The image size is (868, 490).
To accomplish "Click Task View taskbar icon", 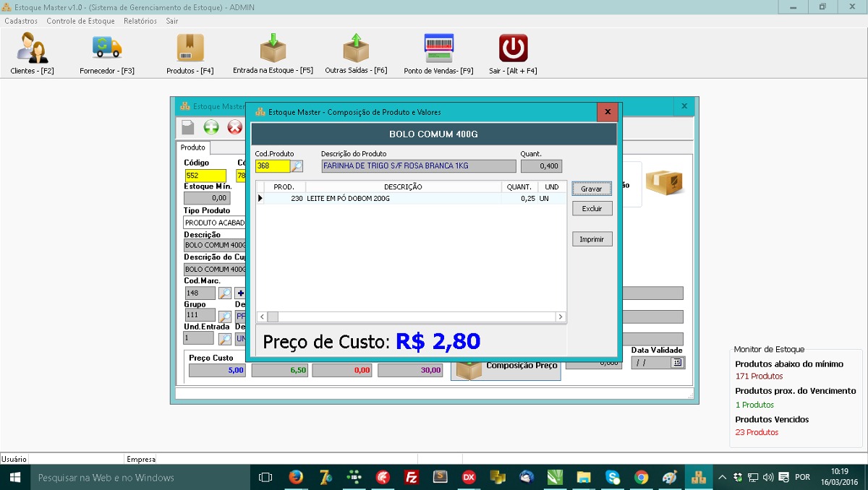I will [x=265, y=477].
